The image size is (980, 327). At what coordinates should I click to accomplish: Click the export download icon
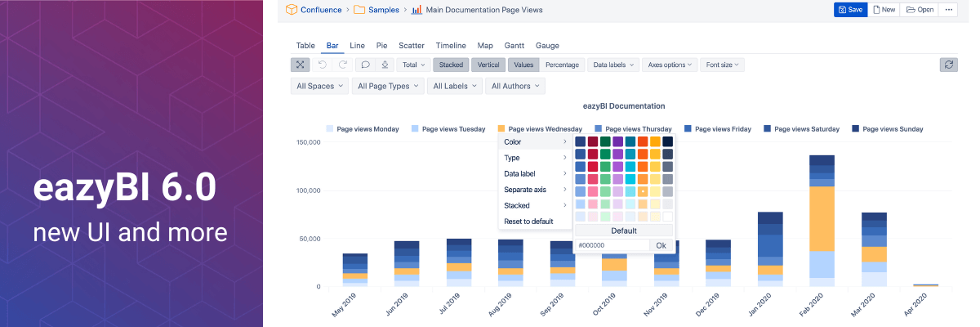[x=384, y=65]
